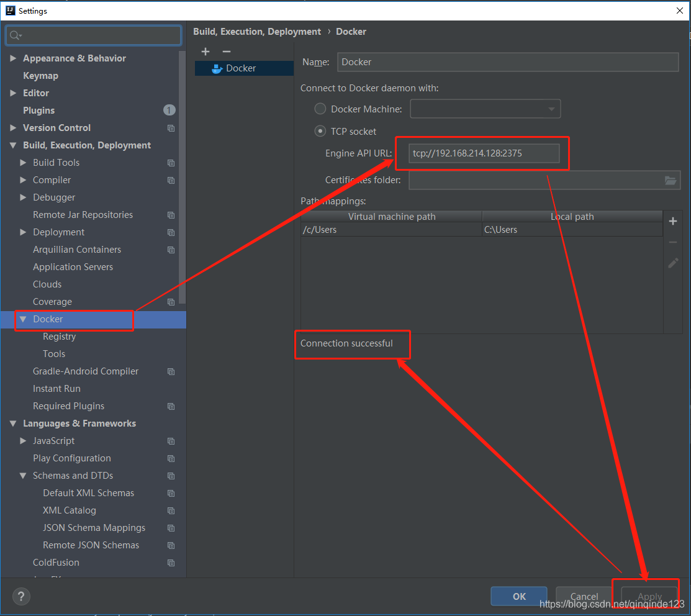Click Cancel to discard changes
This screenshot has width=691, height=616.
[584, 596]
